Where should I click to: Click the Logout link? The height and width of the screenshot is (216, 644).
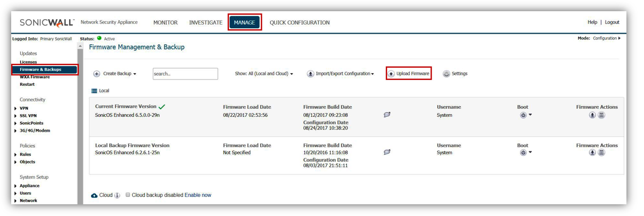pos(612,22)
